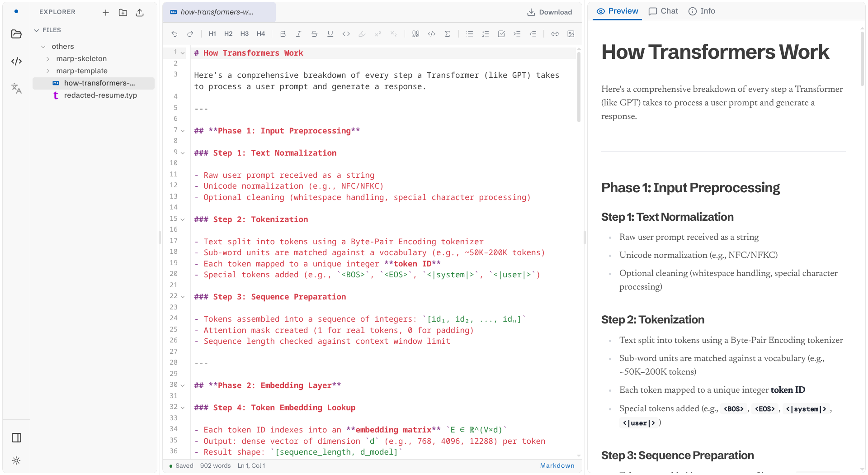Open the code view sidebar icon
868x475 pixels.
tap(16, 61)
